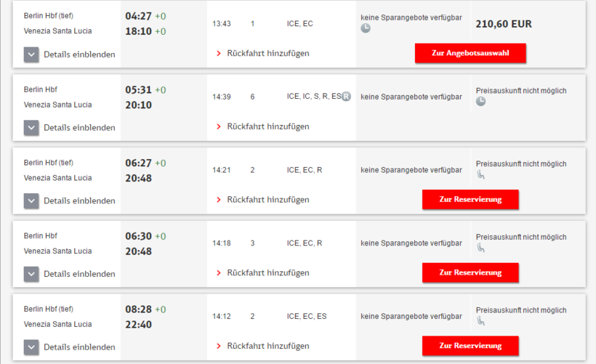Click the red arrow for the 04:27 return trip

tap(219, 53)
